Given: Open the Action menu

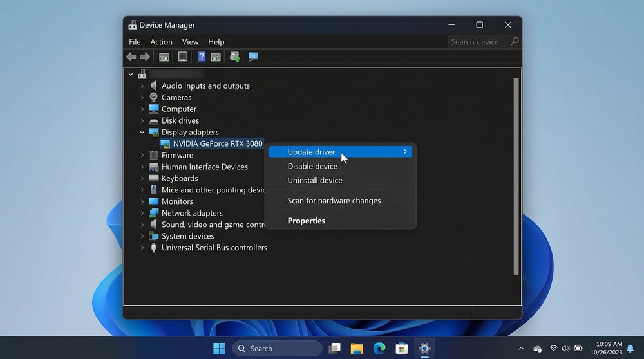Looking at the screenshot, I should point(161,42).
